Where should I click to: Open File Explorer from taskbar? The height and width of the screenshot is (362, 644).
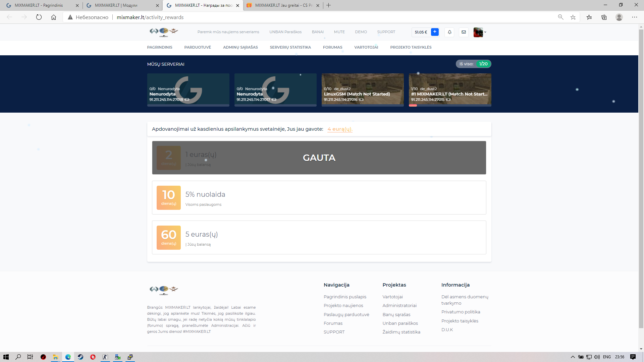pyautogui.click(x=55, y=357)
